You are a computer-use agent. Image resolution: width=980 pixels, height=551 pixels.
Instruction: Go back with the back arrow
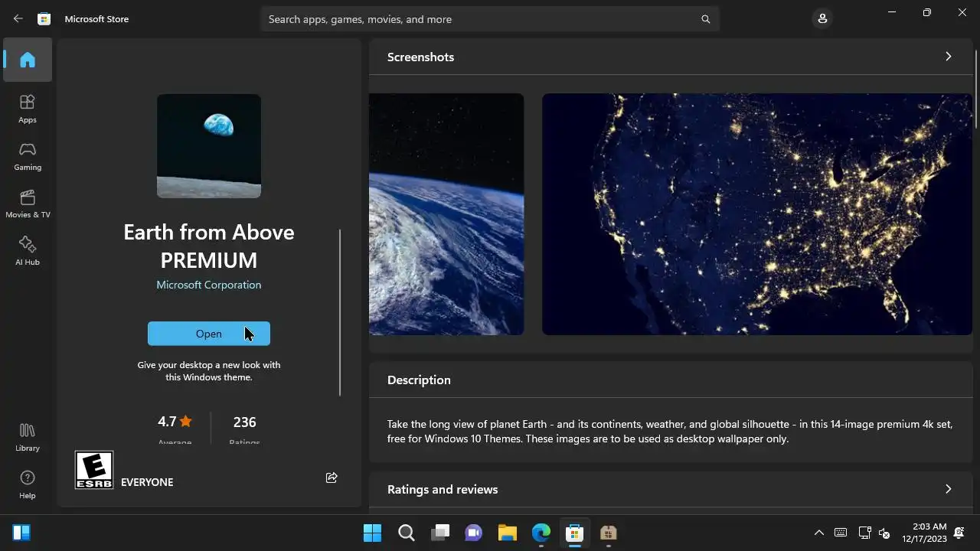18,19
